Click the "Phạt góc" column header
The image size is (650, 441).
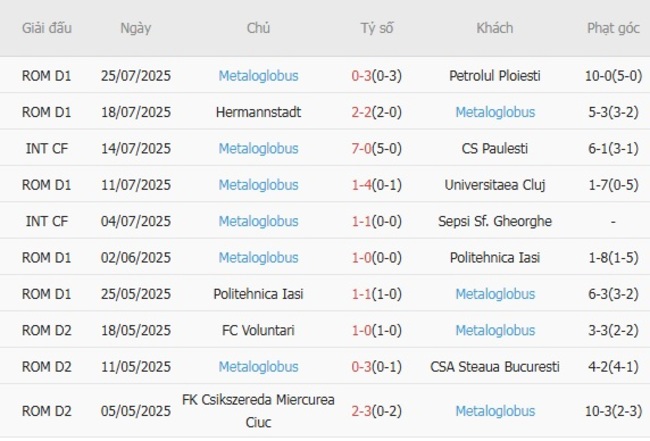coord(613,28)
